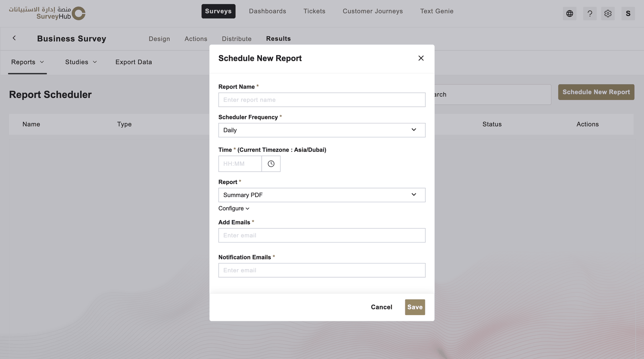Screen dimensions: 644x359
Task: Click the Report Scheduler heading
Action: click(x=50, y=95)
